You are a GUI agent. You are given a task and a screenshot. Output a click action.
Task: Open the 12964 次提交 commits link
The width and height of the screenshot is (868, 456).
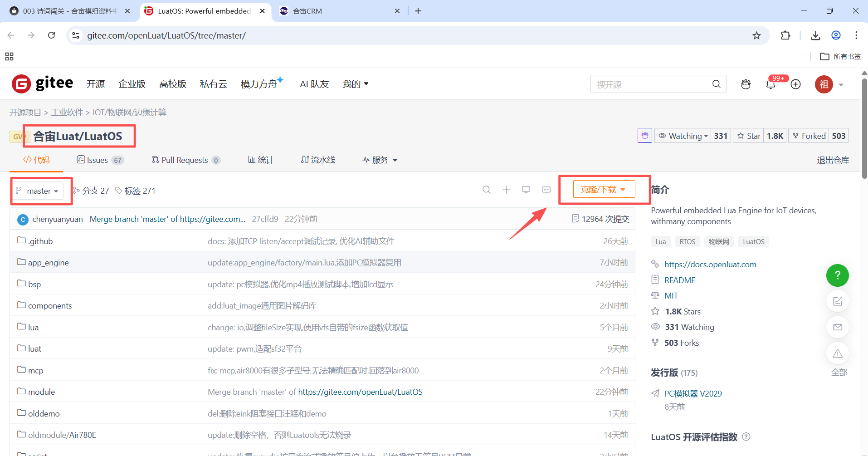pos(600,219)
